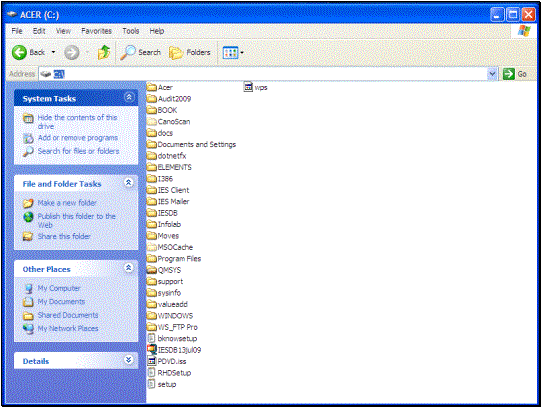Viewport: 541px width, 407px height.
Task: Select the valueadd folder icon
Action: point(152,304)
